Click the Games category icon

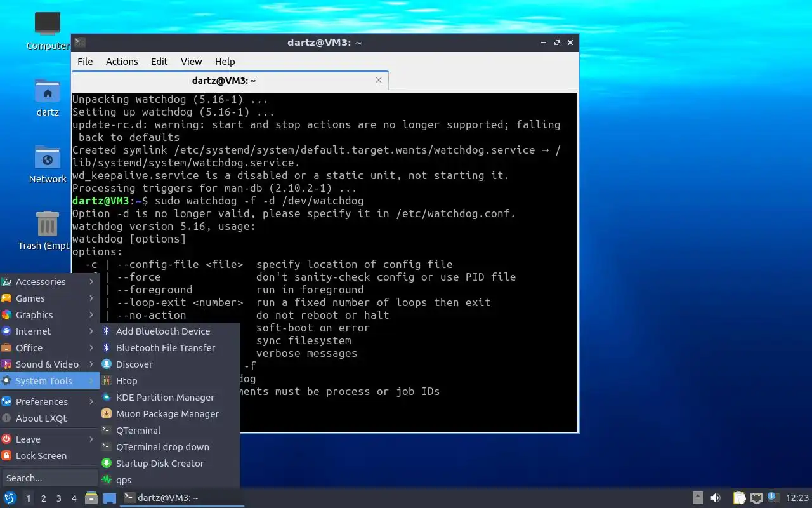coord(6,298)
